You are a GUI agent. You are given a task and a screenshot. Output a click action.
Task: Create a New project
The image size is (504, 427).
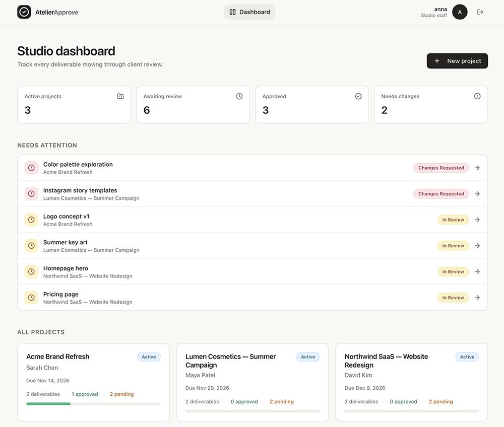[457, 61]
